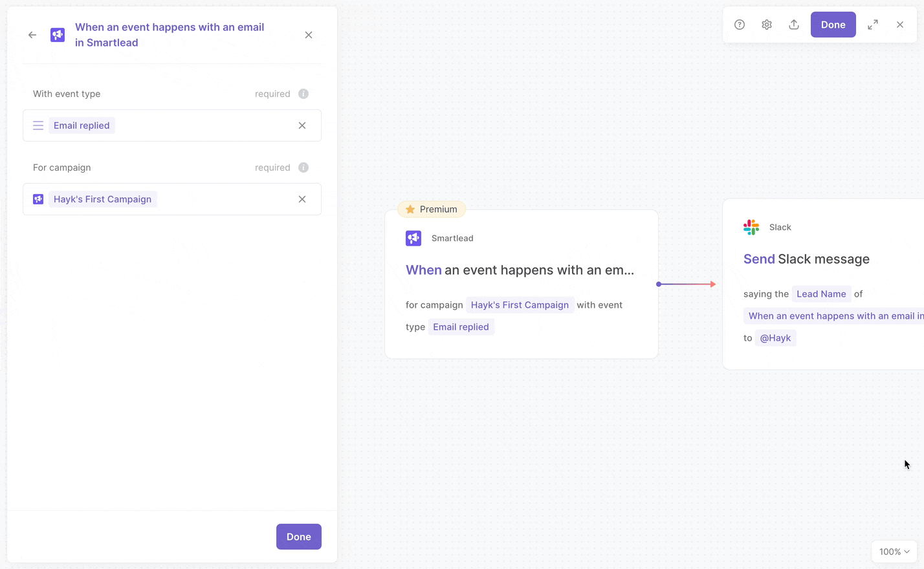Clear the Hayk's First Campaign selection
The height and width of the screenshot is (569, 924).
tap(302, 199)
